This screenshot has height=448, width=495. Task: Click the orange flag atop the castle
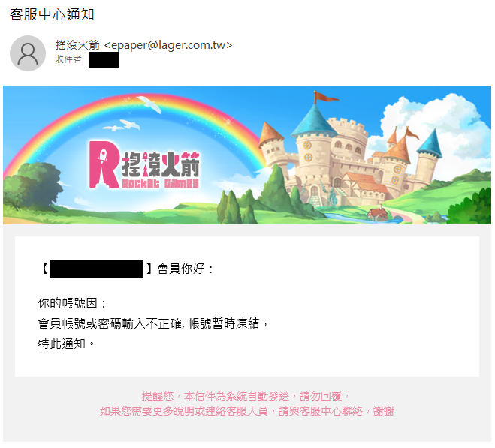click(x=325, y=96)
